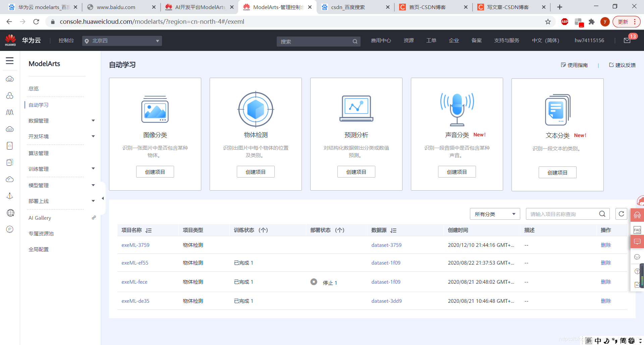Open project exeML-fece
644x345 pixels.
click(135, 282)
